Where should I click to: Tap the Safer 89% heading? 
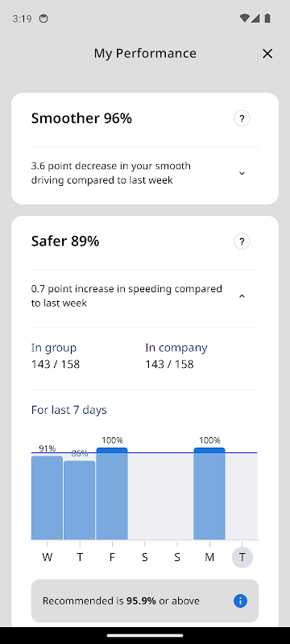coord(65,241)
